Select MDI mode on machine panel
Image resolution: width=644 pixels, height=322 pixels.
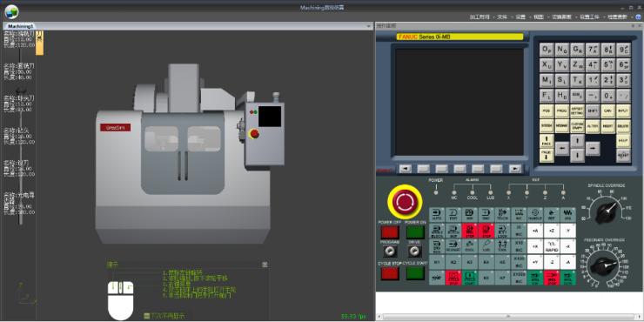click(x=469, y=214)
